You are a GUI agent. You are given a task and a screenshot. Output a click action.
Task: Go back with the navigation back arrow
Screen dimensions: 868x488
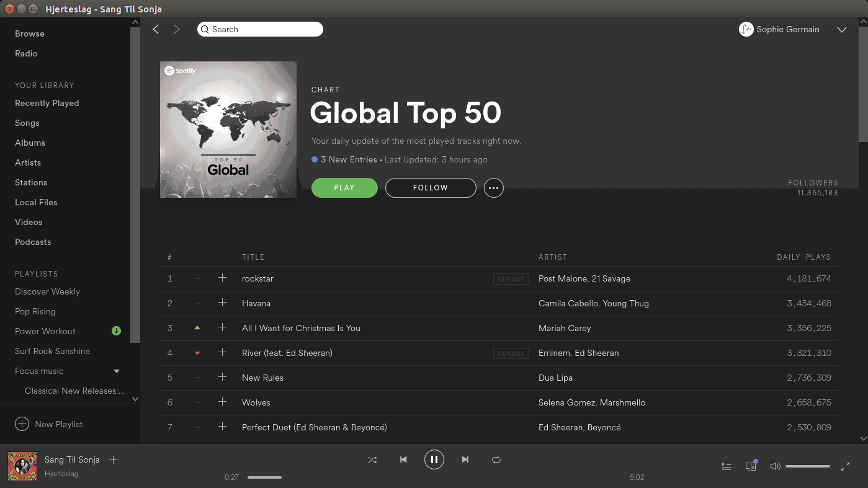point(156,29)
